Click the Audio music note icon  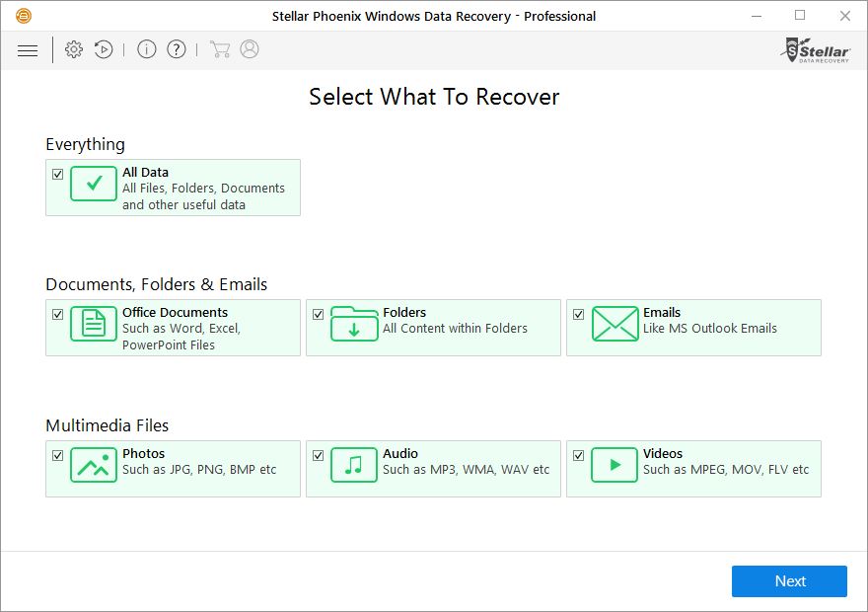click(353, 464)
